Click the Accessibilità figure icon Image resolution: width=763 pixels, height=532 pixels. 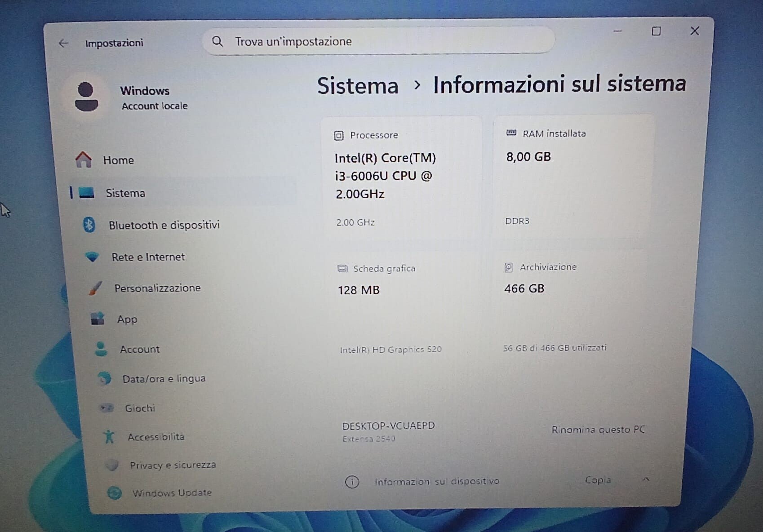[x=109, y=437]
